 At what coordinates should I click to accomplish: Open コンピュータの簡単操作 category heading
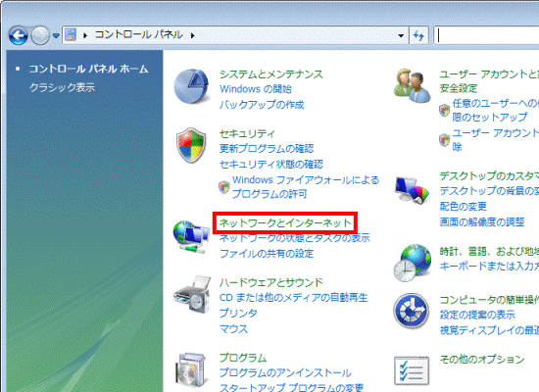point(489,300)
